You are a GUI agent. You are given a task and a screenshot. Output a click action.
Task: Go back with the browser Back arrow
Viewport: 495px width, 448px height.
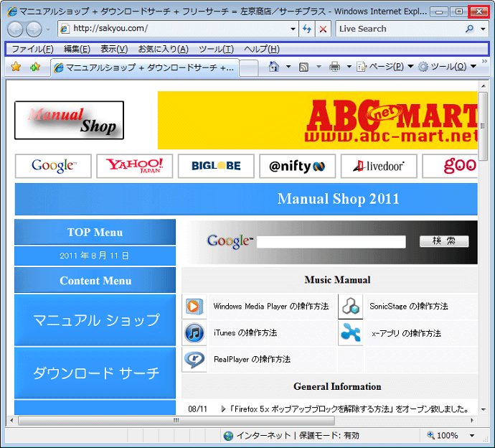(15, 29)
